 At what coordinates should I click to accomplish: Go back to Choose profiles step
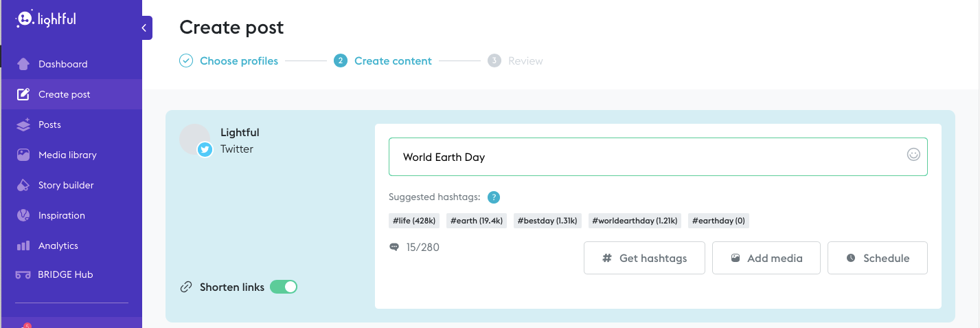click(x=238, y=61)
